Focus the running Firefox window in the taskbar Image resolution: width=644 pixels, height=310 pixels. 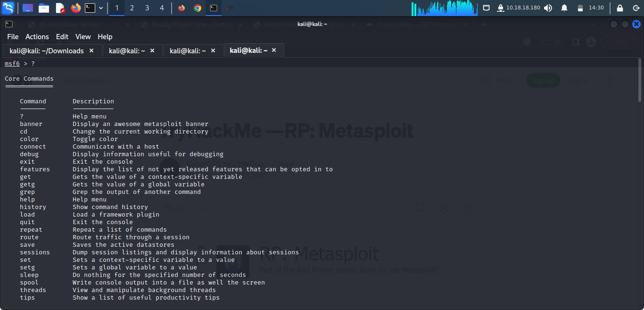click(x=182, y=8)
